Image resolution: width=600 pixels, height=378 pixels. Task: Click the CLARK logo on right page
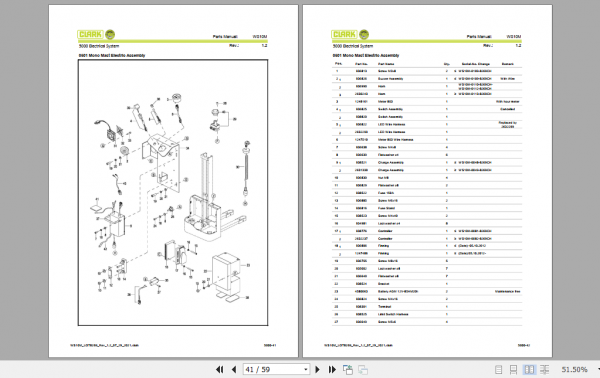pyautogui.click(x=350, y=34)
